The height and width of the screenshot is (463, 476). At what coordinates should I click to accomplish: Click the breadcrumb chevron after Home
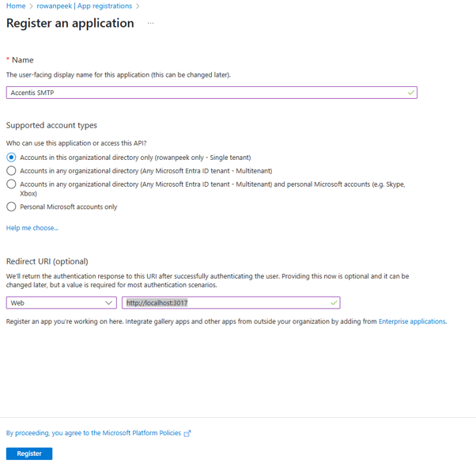point(31,6)
